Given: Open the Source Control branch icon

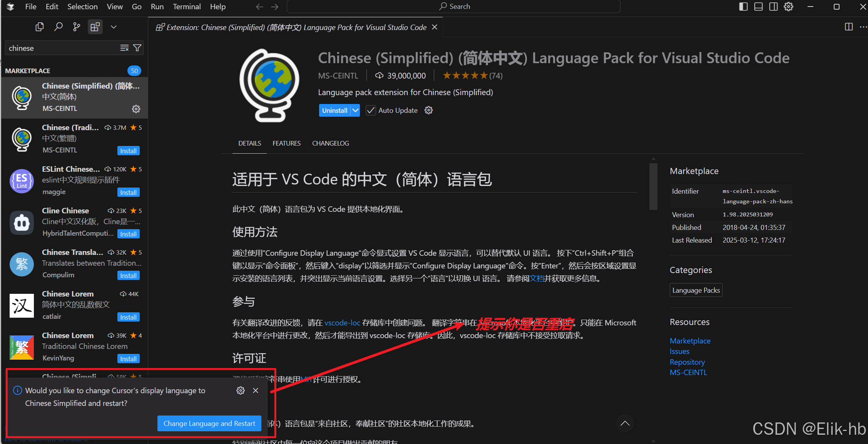Looking at the screenshot, I should pyautogui.click(x=77, y=27).
